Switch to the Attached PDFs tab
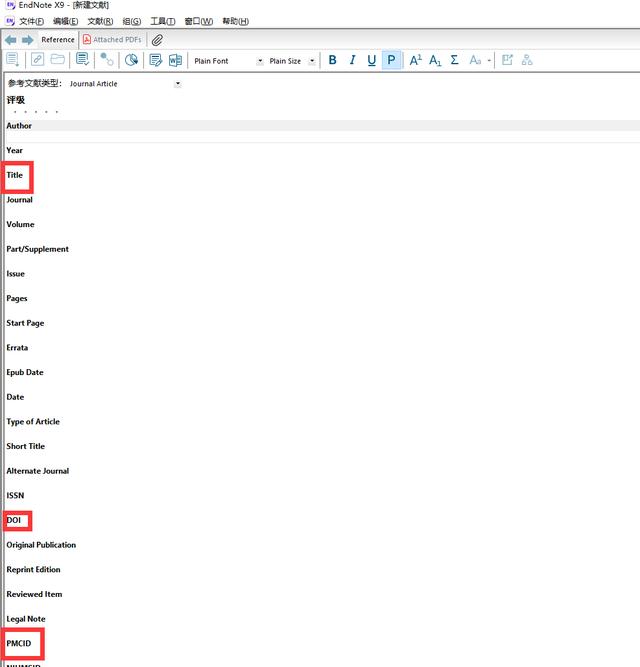Viewport: 640px width, 667px height. point(113,40)
